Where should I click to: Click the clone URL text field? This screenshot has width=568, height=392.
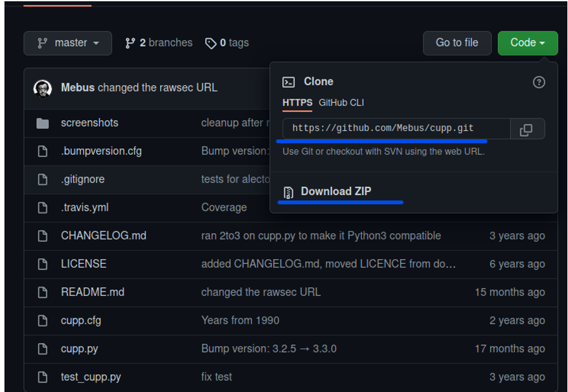pyautogui.click(x=397, y=129)
